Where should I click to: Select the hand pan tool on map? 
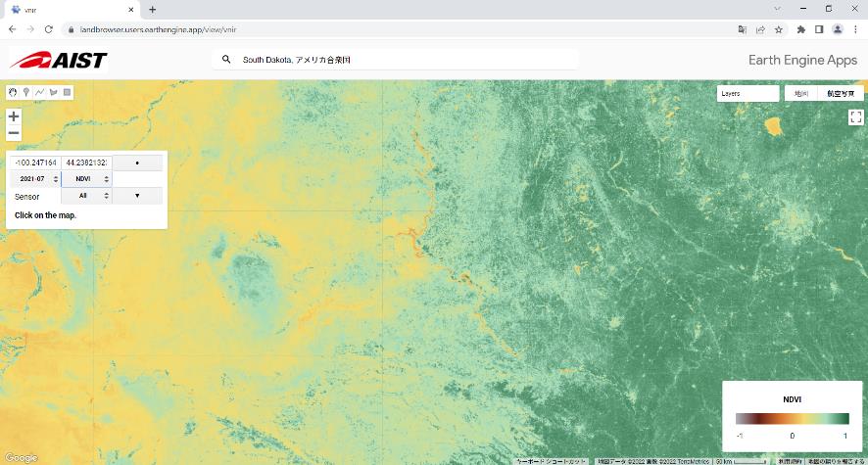tap(13, 92)
